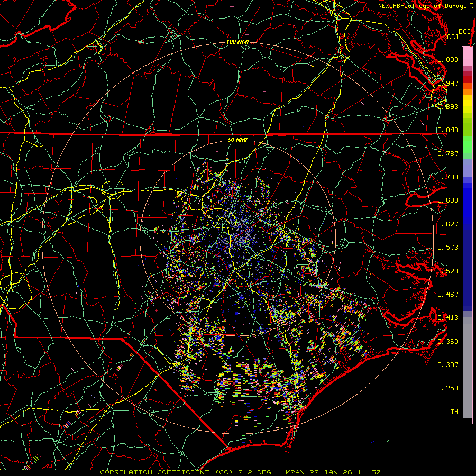Click the 0.253 scale value
This screenshot has width=476, height=476.
[x=448, y=388]
